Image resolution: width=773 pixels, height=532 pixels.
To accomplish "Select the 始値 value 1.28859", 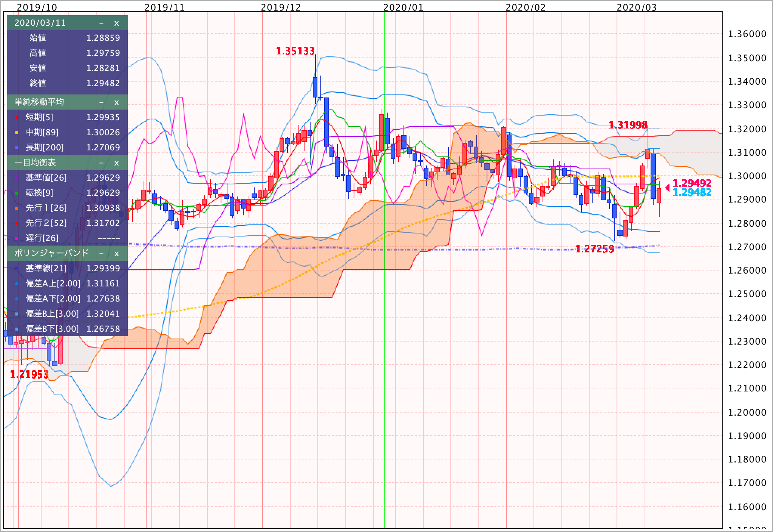I will coord(103,38).
